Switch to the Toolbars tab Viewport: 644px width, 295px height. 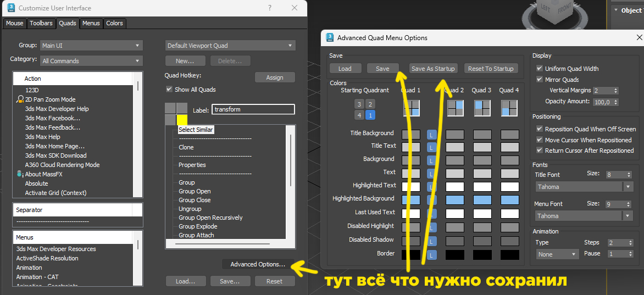(41, 23)
